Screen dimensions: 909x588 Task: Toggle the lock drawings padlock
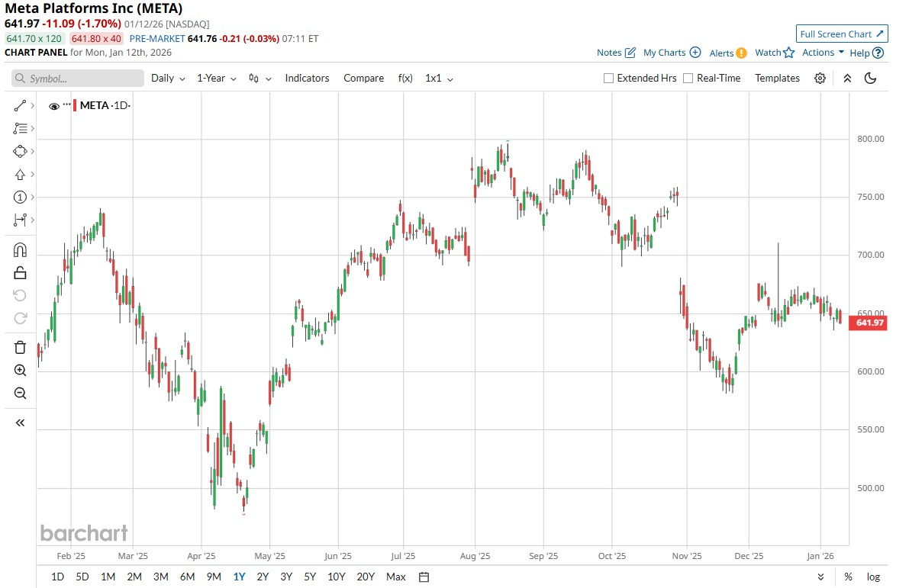20,273
